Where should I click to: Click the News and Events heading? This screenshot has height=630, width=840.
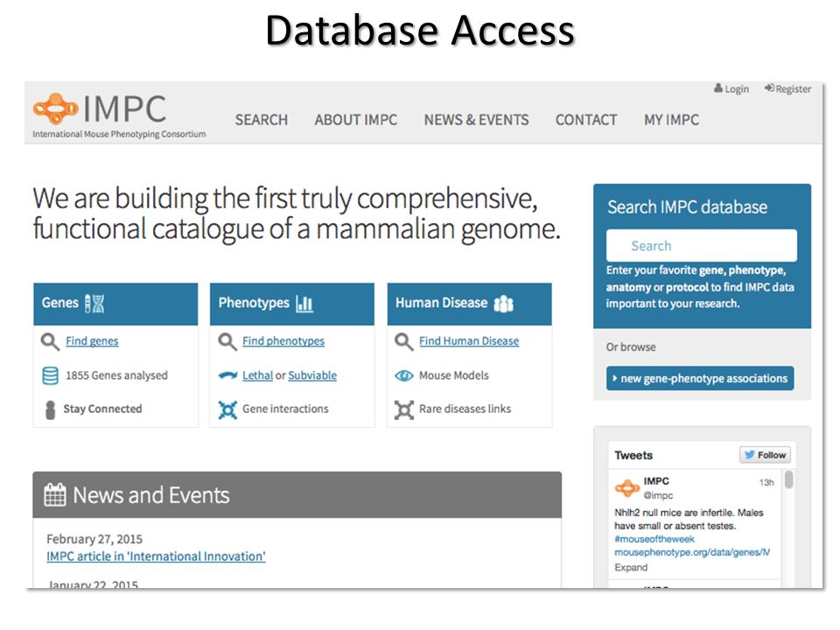(x=151, y=495)
